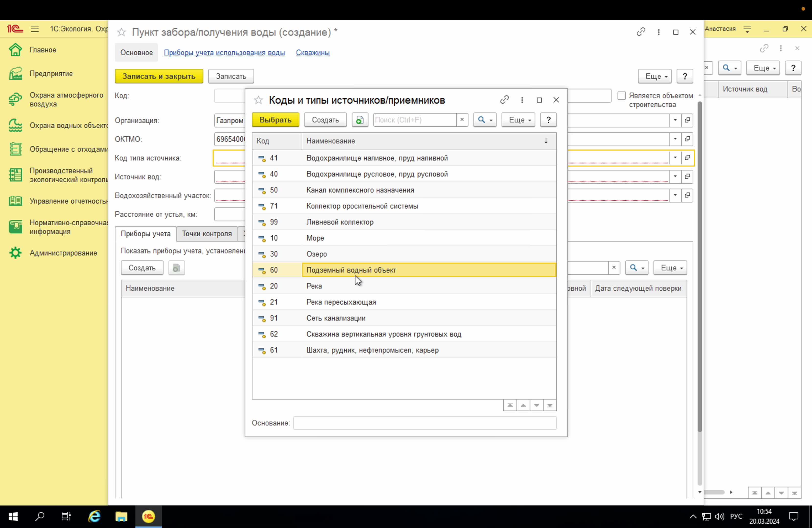Viewport: 812px width, 528px height.
Task: Click the Основание input field
Action: click(425, 423)
